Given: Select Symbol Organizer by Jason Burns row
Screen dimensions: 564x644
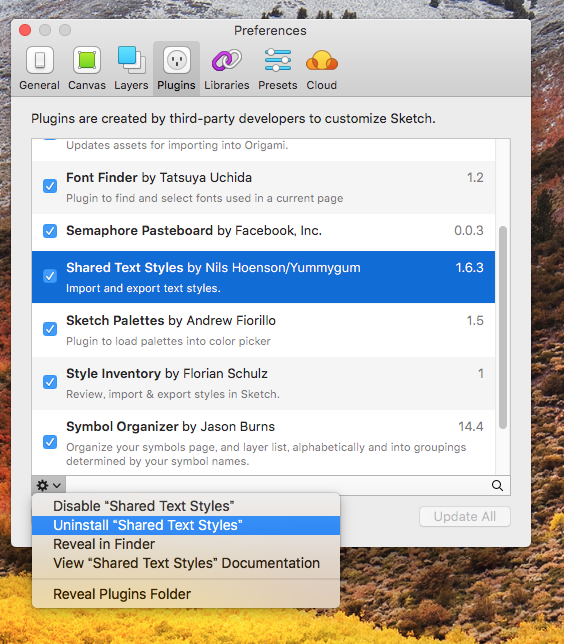Looking at the screenshot, I should [263, 443].
